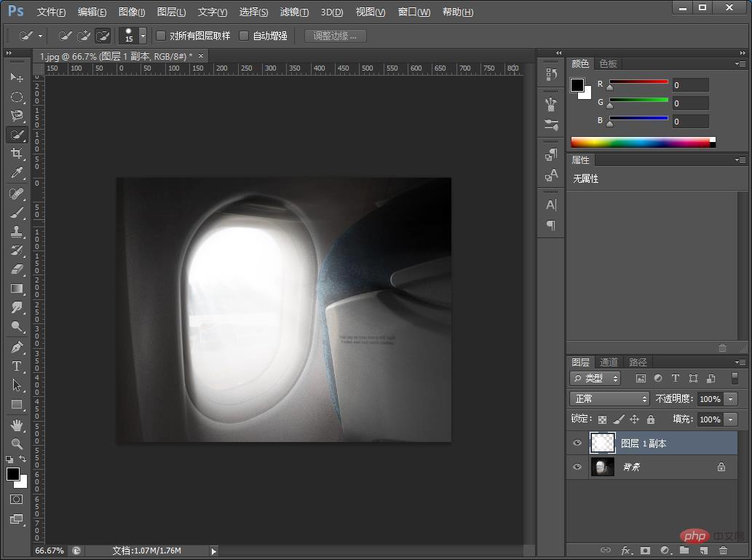Select the Horizontal Type tool

coord(17,366)
